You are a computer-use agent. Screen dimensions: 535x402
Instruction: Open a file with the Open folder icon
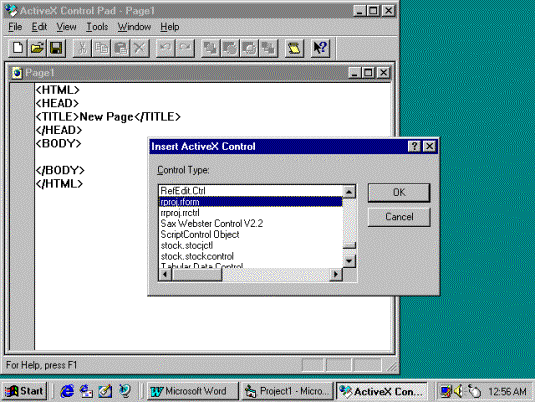coord(37,48)
